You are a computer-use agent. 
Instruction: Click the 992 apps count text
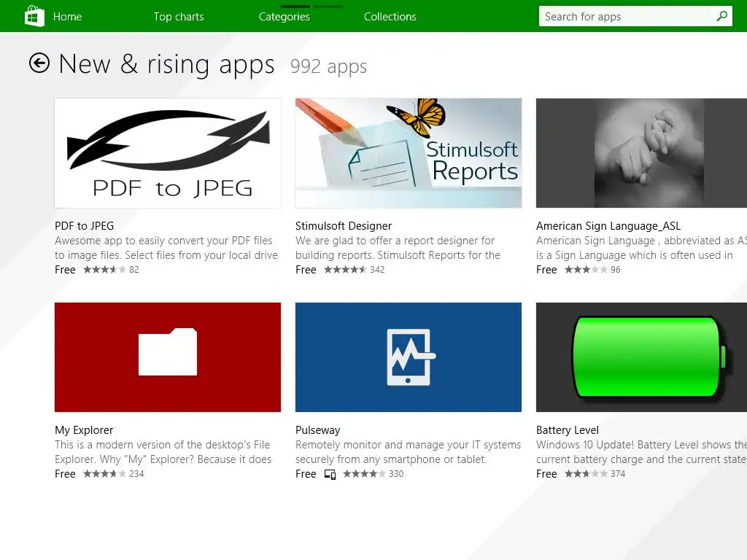click(329, 66)
